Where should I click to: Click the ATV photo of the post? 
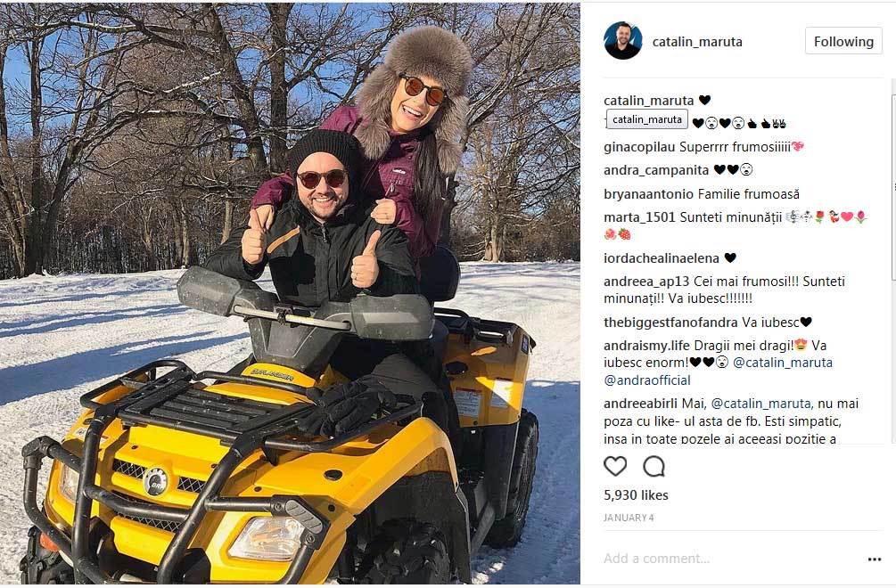coord(291,293)
